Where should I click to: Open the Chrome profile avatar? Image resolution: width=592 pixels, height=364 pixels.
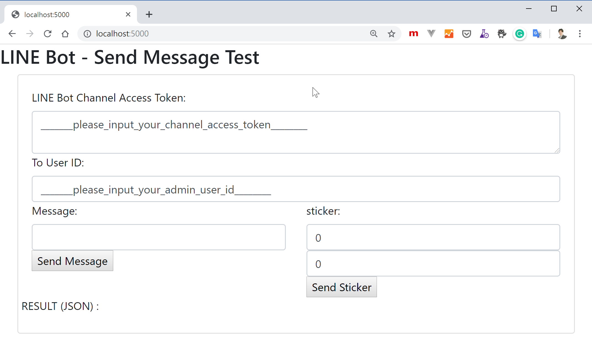coord(562,34)
